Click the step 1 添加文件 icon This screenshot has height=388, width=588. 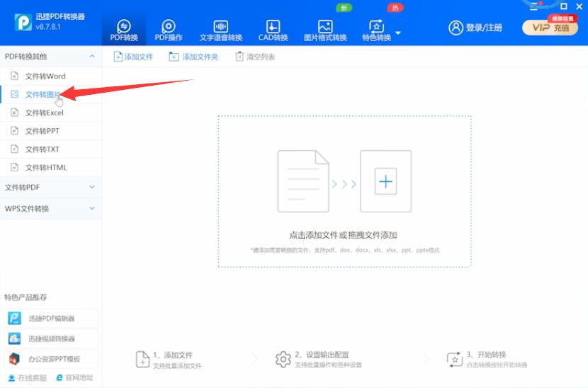142,359
